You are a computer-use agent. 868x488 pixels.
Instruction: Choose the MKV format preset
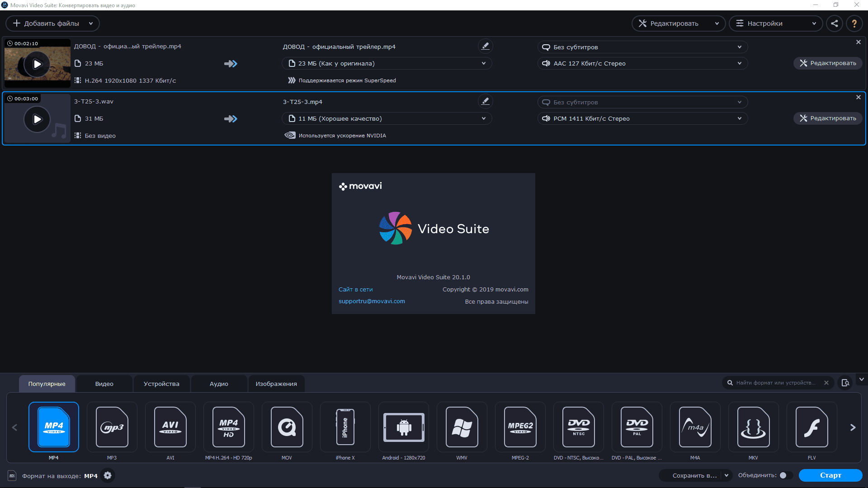(x=753, y=427)
